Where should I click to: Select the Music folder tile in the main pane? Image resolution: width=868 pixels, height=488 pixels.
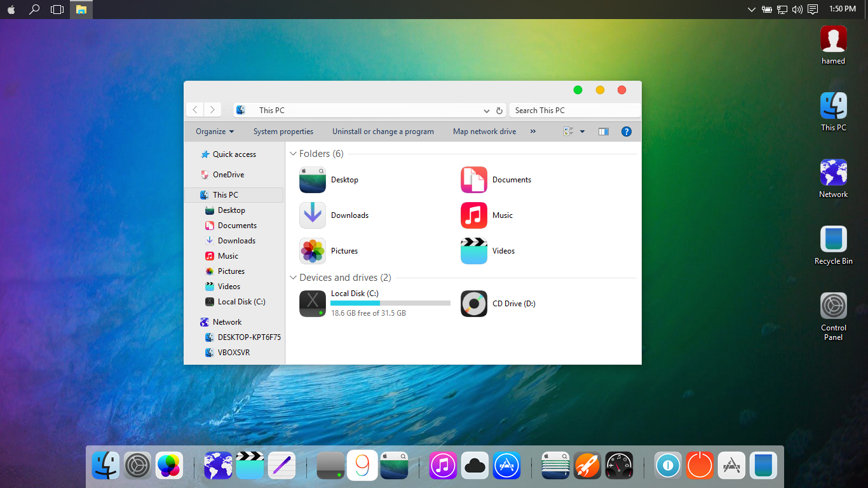coord(487,215)
